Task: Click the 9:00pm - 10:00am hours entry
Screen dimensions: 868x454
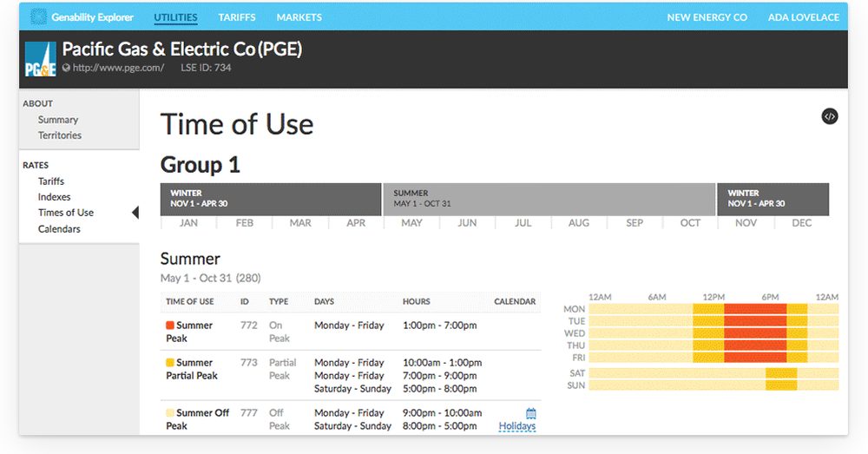Action: (x=443, y=412)
